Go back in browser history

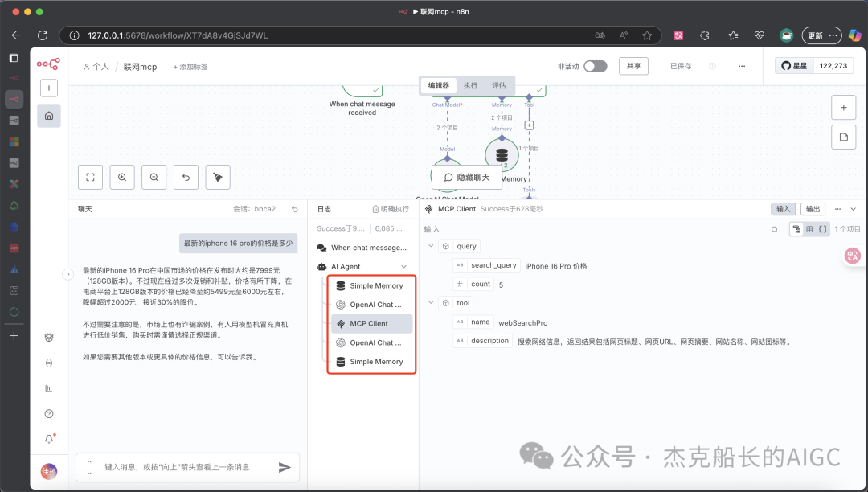coord(17,35)
